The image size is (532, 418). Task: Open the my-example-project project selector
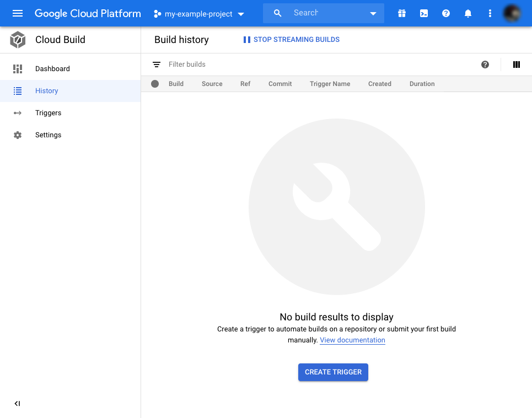click(199, 14)
